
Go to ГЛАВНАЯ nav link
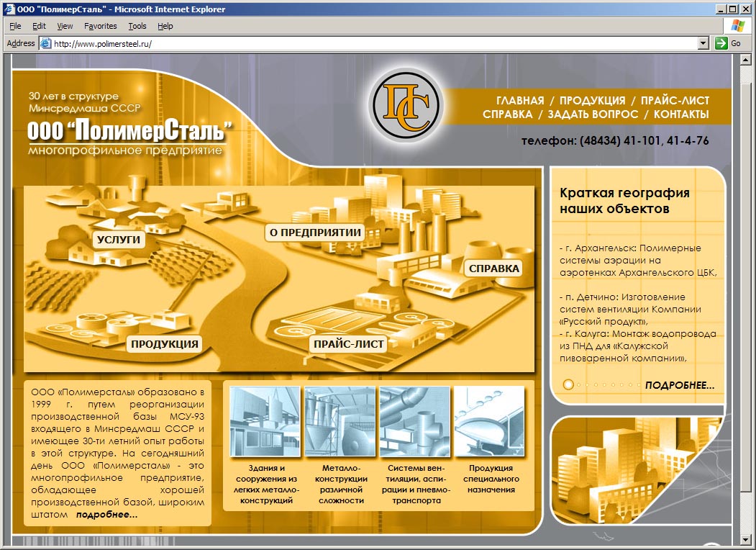[x=520, y=100]
